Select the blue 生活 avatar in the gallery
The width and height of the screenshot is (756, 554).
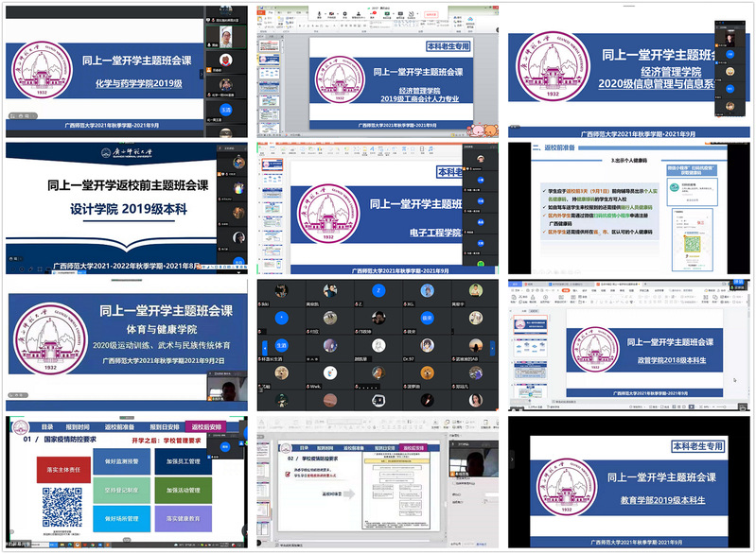click(280, 346)
